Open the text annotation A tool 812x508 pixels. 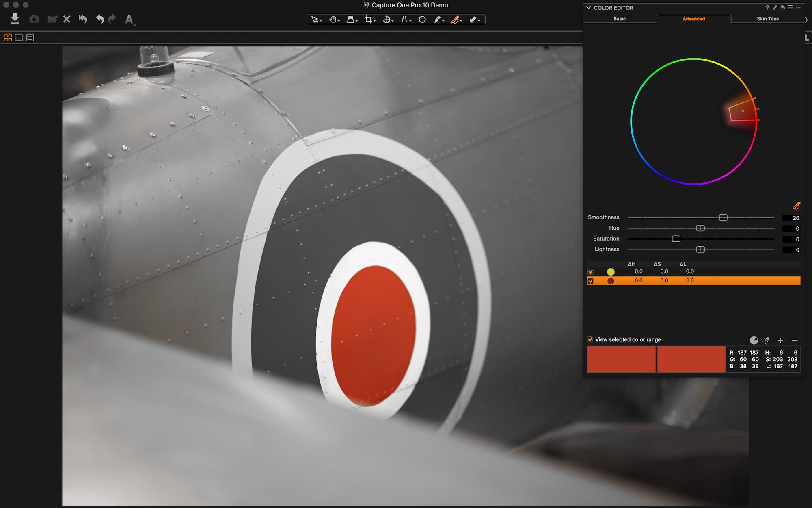[x=129, y=20]
